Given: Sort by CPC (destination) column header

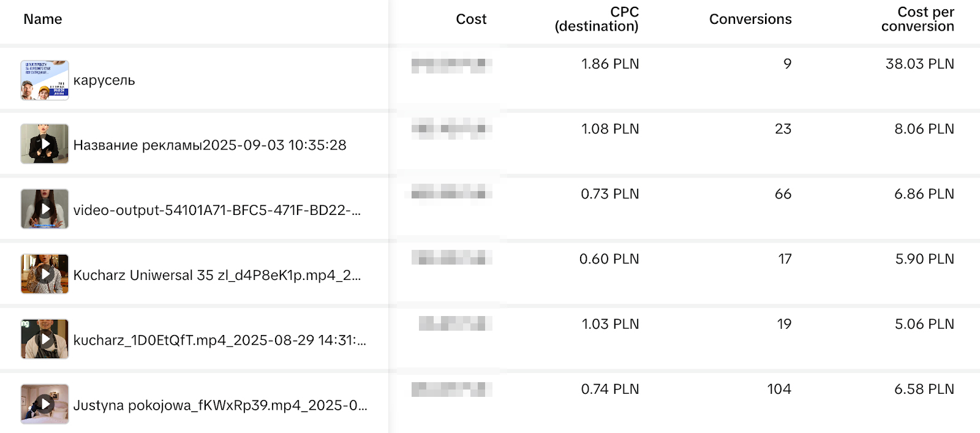Looking at the screenshot, I should tap(597, 20).
